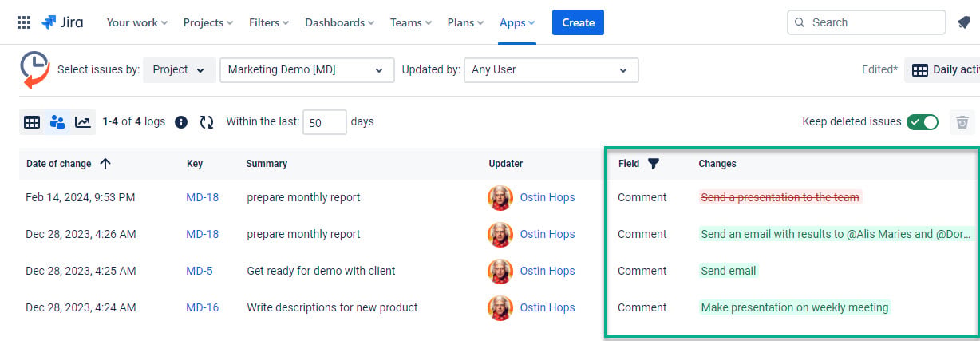Image resolution: width=980 pixels, height=341 pixels.
Task: Open the app switcher grid icon
Action: (25, 22)
